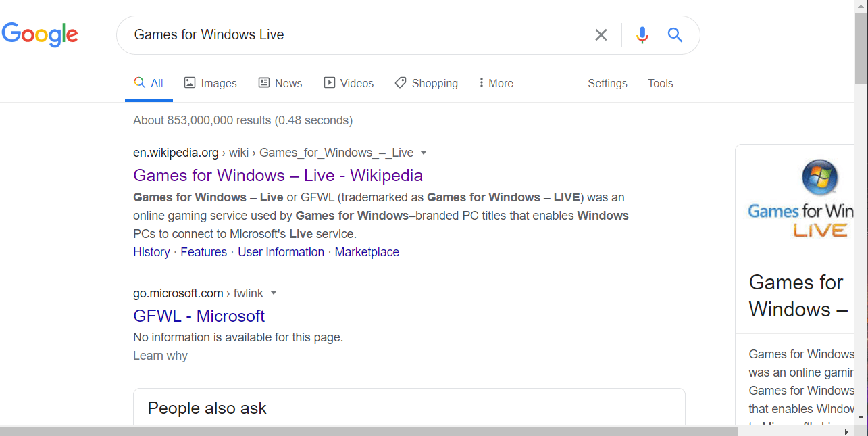
Task: Clear the search box with the X icon
Action: [x=601, y=34]
